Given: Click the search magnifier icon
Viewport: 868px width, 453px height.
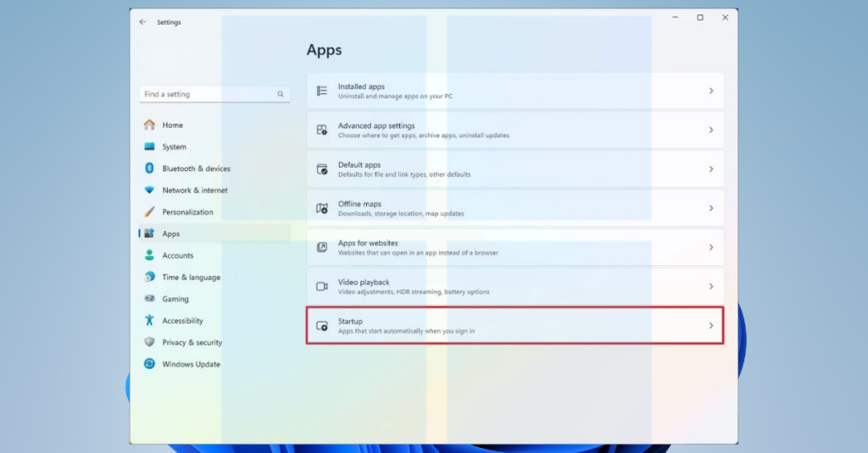Looking at the screenshot, I should pos(280,94).
